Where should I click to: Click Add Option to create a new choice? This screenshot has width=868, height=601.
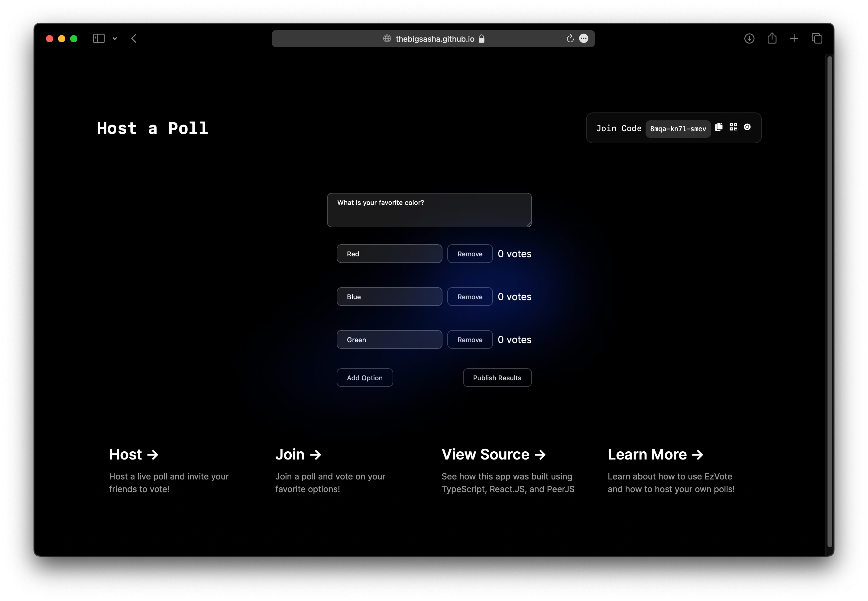tap(364, 377)
